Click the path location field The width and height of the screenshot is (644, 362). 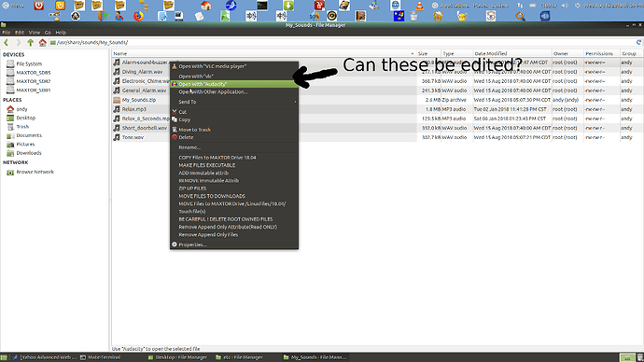coord(341,42)
